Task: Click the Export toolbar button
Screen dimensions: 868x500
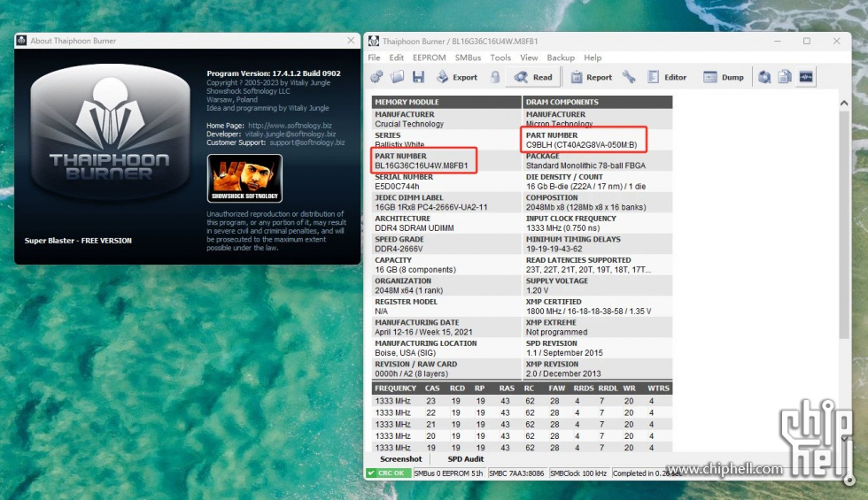Action: 457,77
